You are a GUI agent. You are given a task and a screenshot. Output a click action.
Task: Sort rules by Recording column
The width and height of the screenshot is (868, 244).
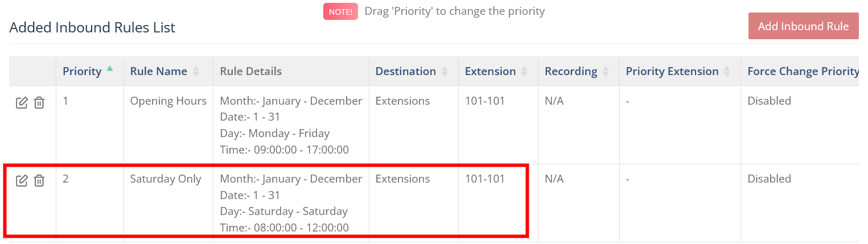[x=606, y=72]
